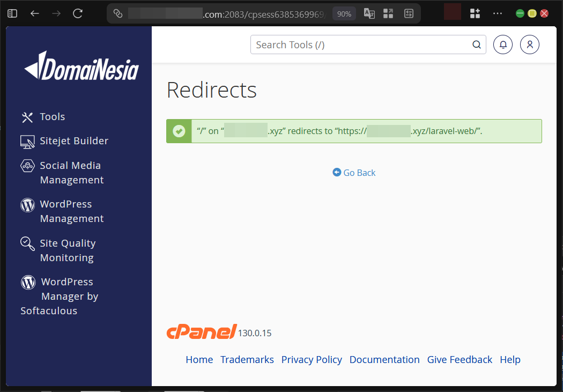The height and width of the screenshot is (392, 563).
Task: Open the user account menu icon
Action: 529,45
